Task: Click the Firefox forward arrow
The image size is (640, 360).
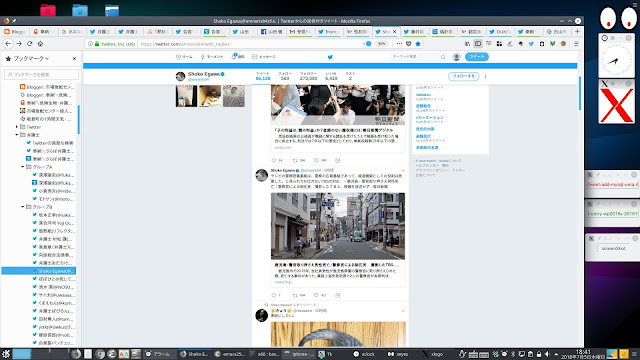Action: pos(19,44)
